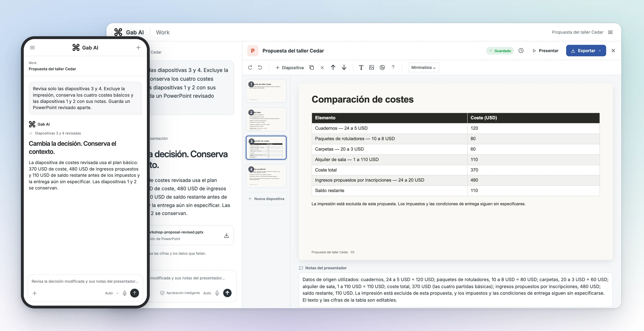This screenshot has height=331, width=644.
Task: Click the Coste total table cell
Action: [x=389, y=170]
